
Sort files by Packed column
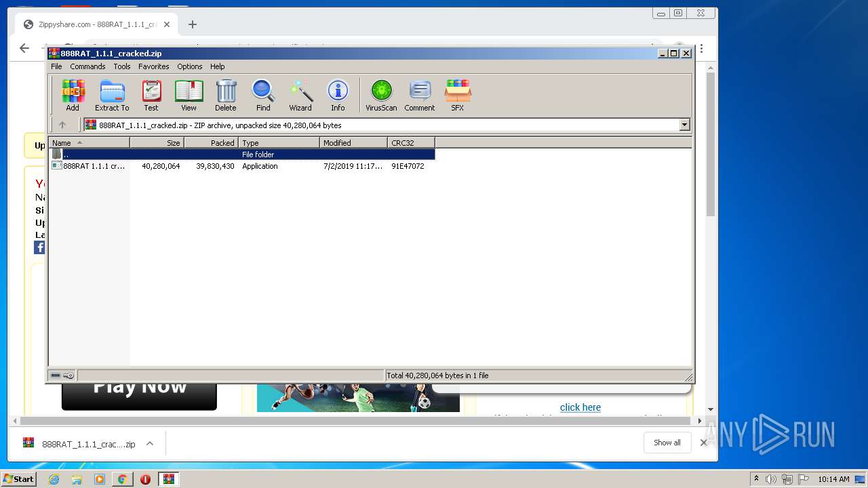(211, 142)
